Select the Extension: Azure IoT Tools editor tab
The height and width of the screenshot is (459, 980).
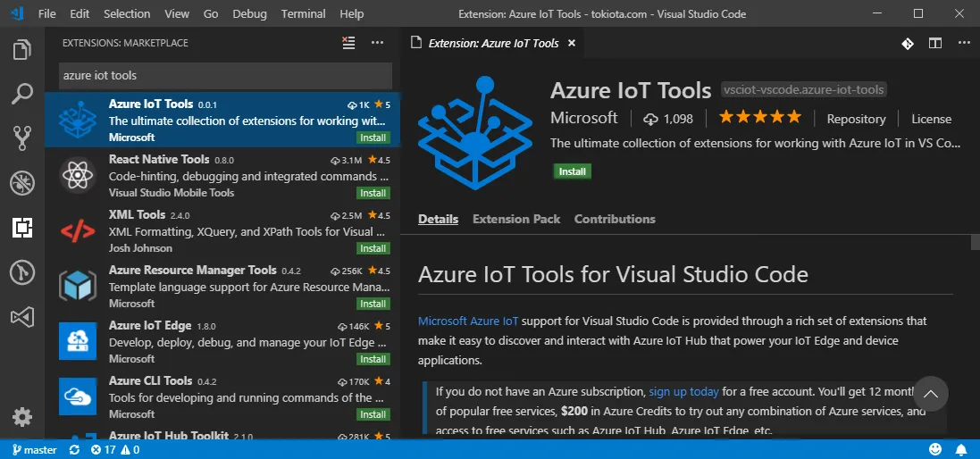tap(493, 43)
